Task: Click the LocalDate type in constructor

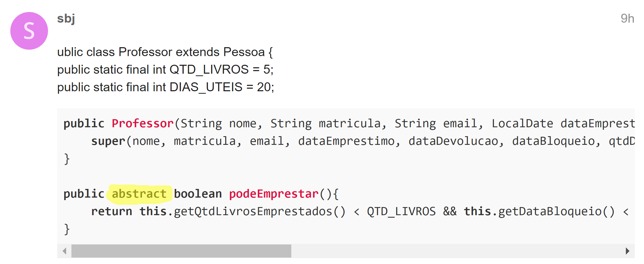Action: [x=522, y=123]
